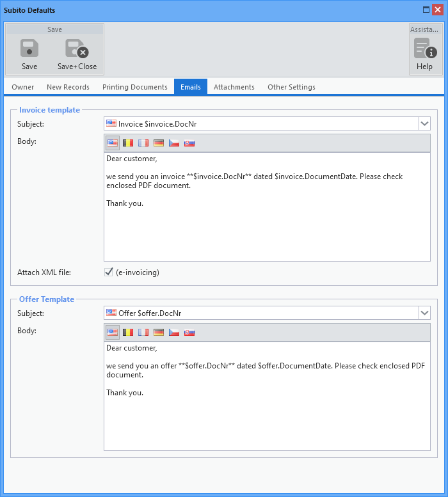Click the Save disk icon

29,48
